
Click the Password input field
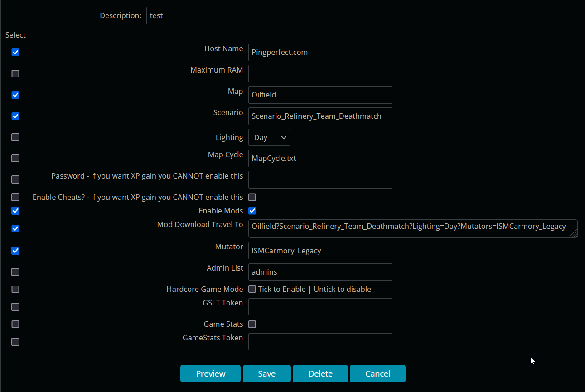click(x=320, y=179)
